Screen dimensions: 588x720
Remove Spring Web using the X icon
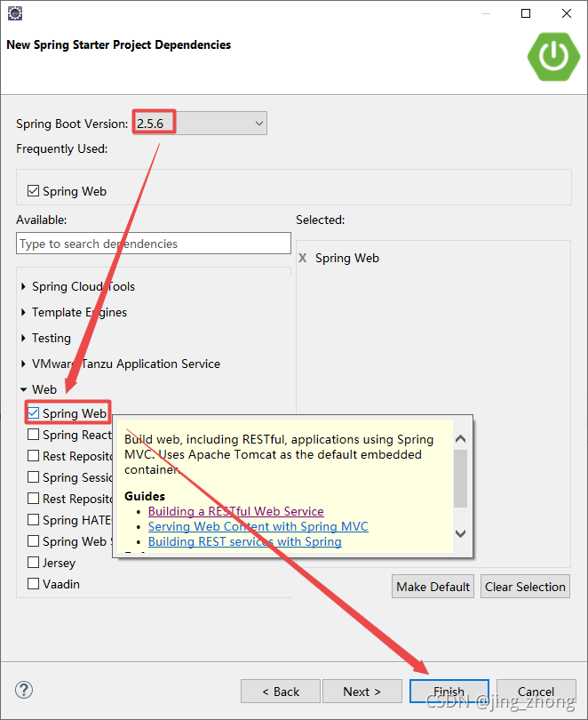[x=302, y=258]
